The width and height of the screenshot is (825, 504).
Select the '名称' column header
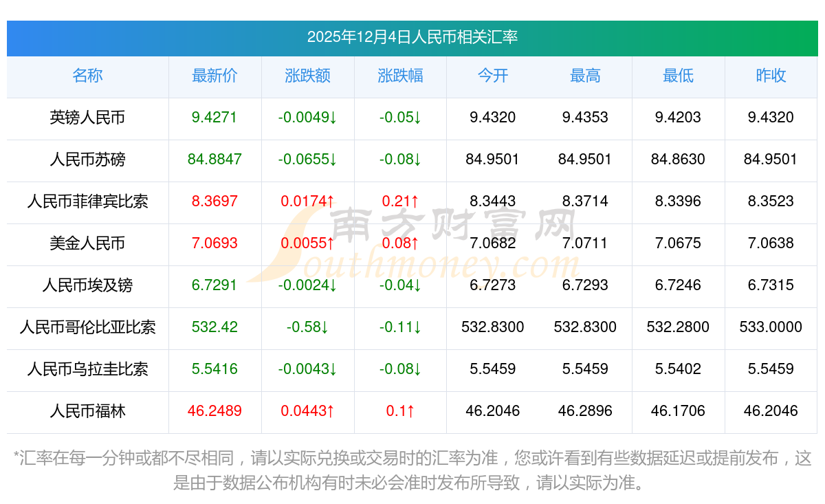tap(87, 76)
